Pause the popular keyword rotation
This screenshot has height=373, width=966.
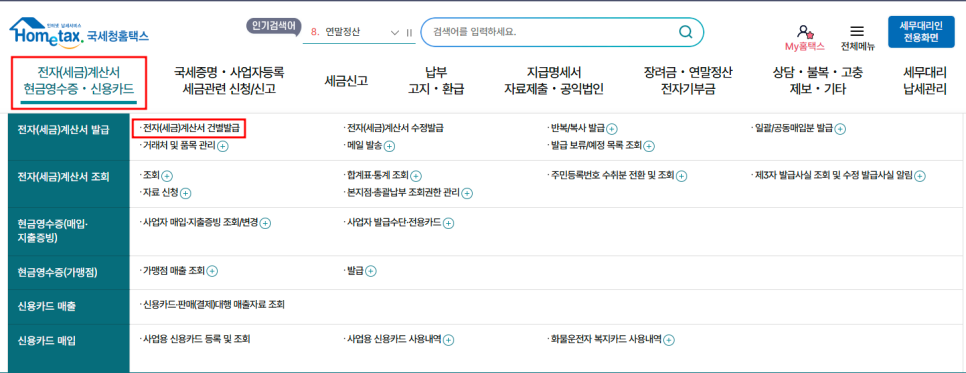409,32
